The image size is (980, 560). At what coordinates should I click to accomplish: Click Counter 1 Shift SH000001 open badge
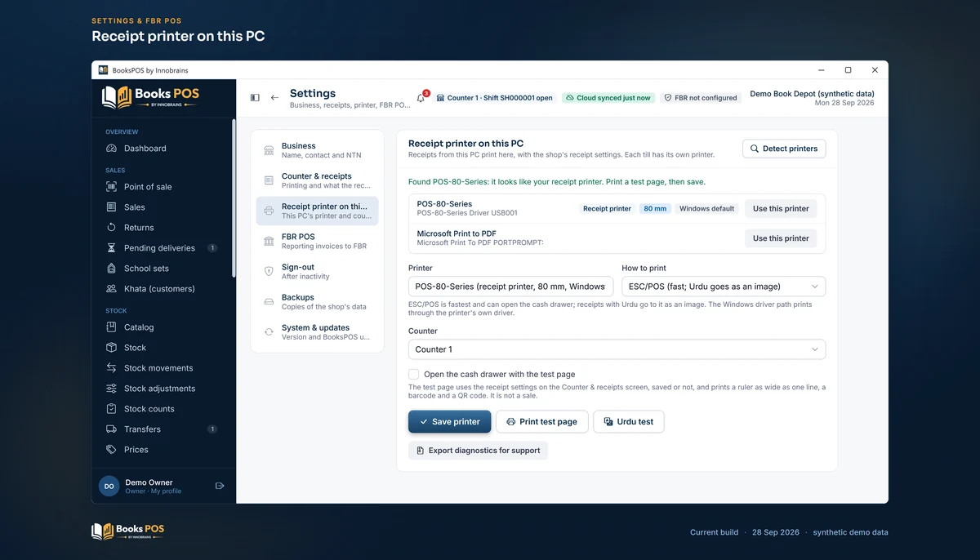click(495, 98)
